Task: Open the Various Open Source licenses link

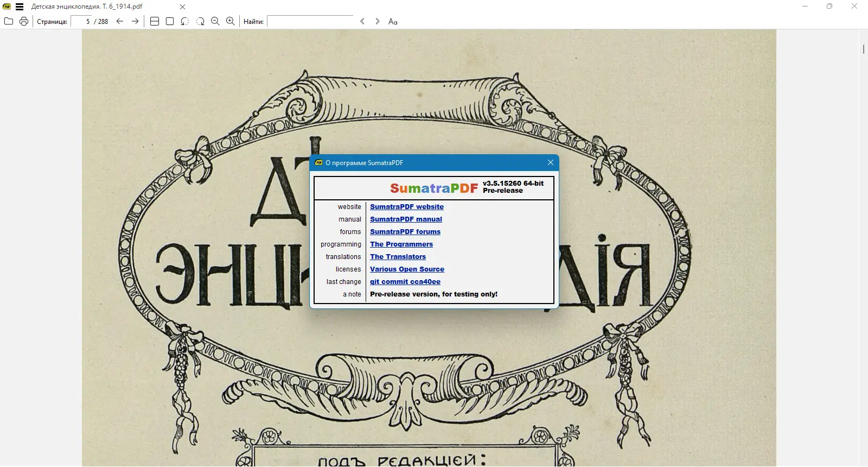Action: pos(407,269)
